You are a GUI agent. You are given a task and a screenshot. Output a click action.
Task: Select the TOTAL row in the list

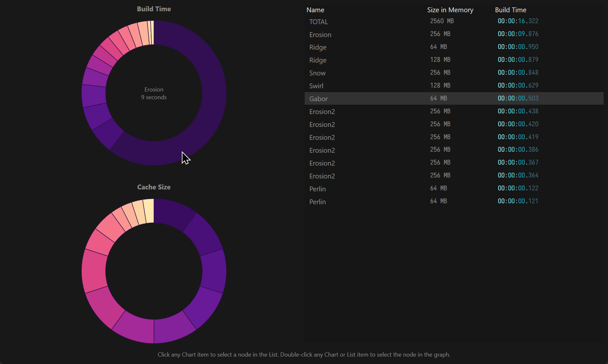click(x=454, y=22)
